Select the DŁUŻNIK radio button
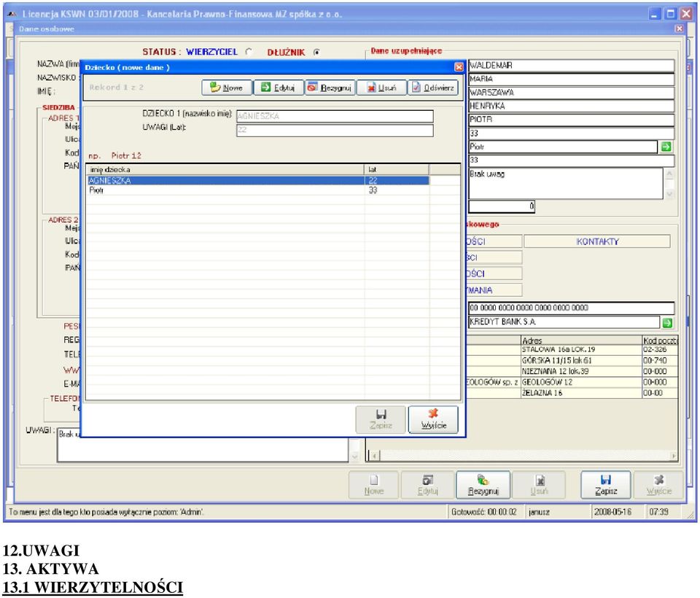 [x=316, y=53]
